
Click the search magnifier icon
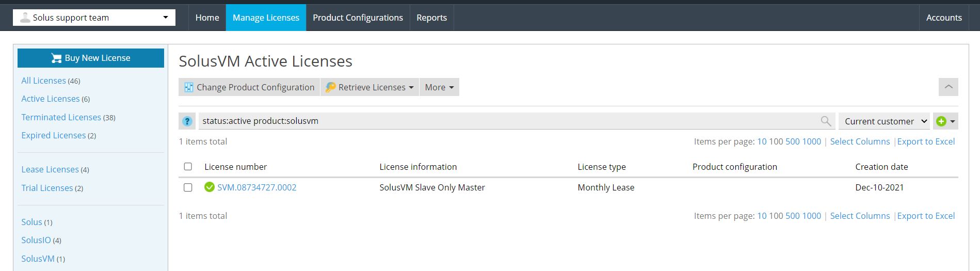tap(826, 121)
